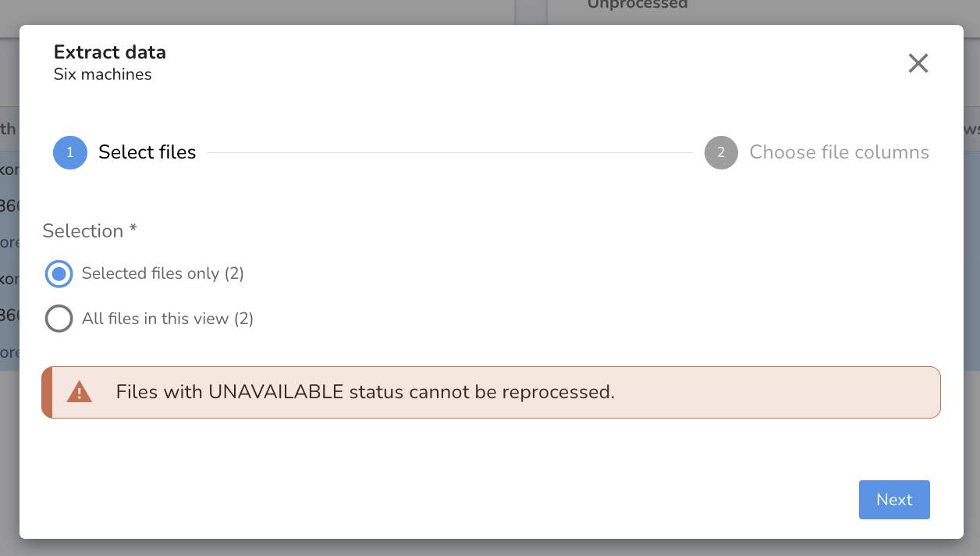Click the word UNAVAILABLE in the alert
Screen dimensions: 980x556
coord(276,392)
